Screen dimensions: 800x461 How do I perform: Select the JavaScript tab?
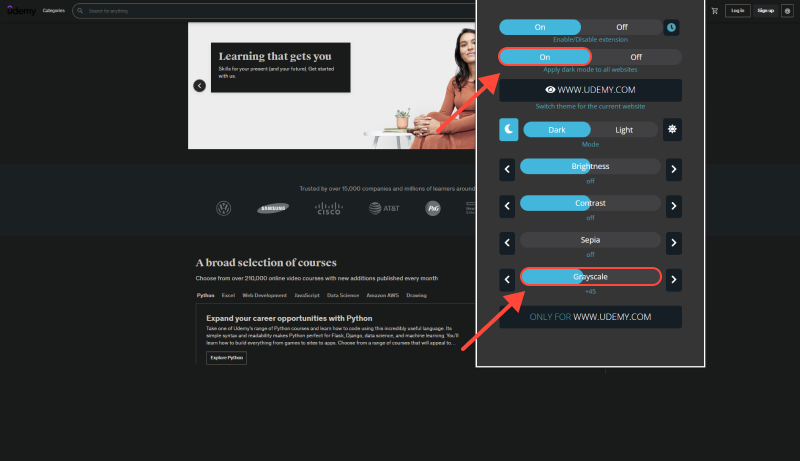coord(307,295)
